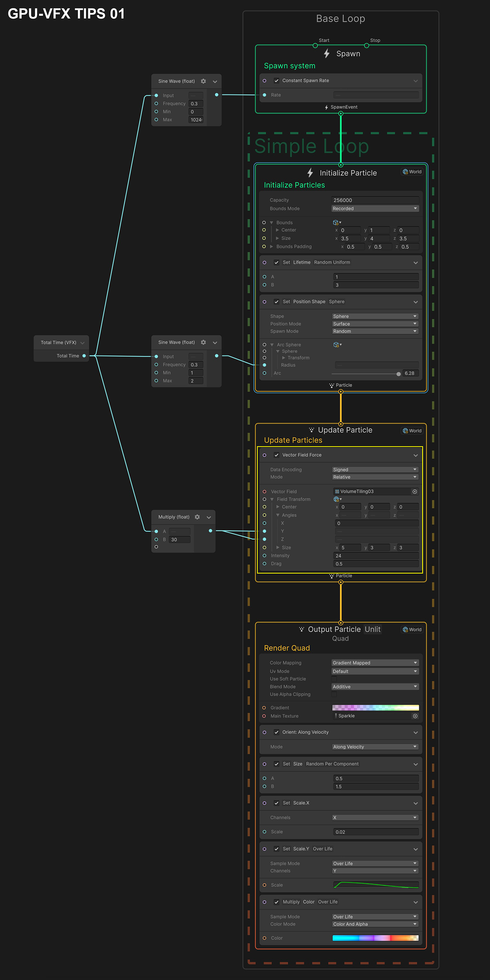Open settings gear on Multiply (float) node
490x980 pixels.
tap(197, 517)
